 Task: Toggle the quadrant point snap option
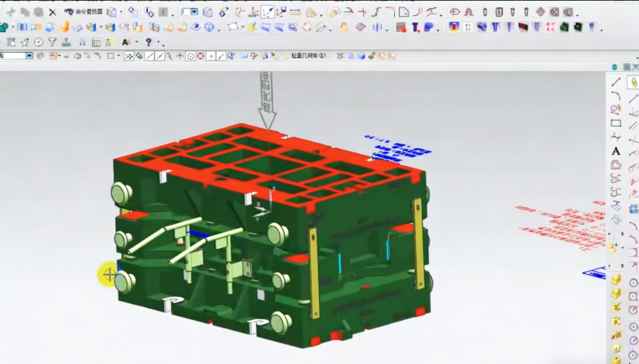(201, 56)
